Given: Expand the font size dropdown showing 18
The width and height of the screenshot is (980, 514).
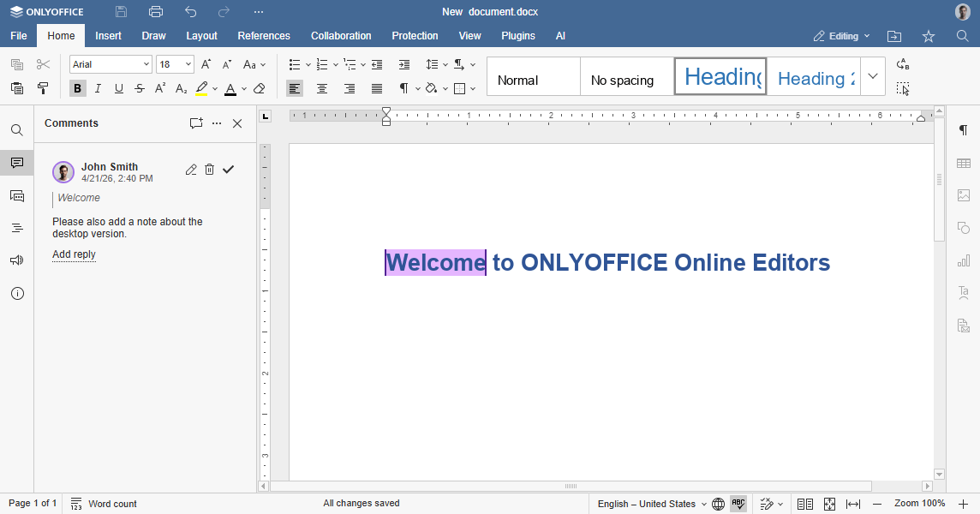Looking at the screenshot, I should tap(188, 64).
